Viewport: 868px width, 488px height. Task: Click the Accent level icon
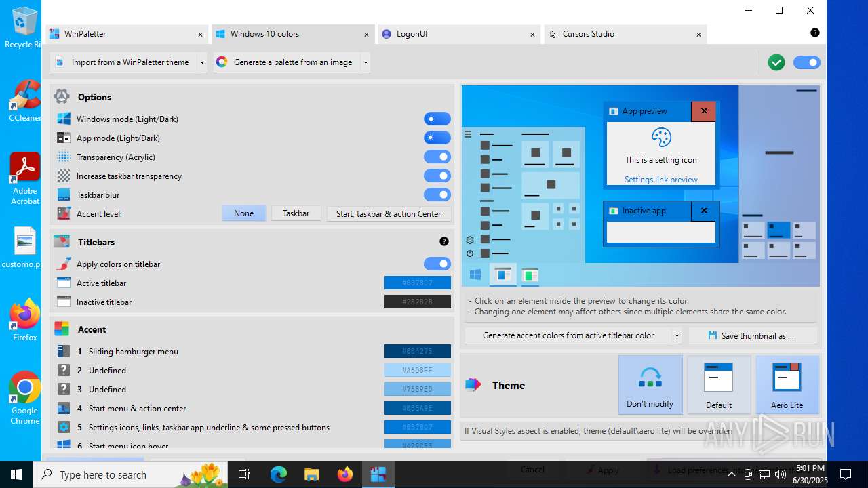64,213
